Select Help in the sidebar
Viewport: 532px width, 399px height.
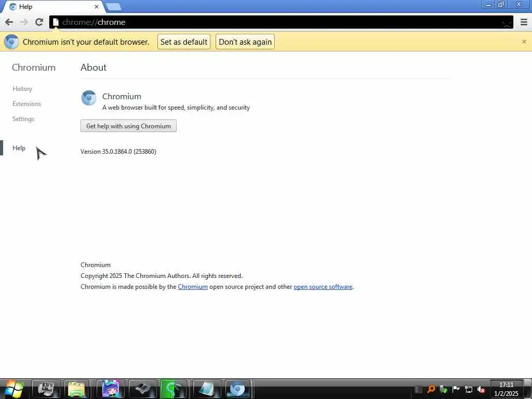[x=19, y=148]
